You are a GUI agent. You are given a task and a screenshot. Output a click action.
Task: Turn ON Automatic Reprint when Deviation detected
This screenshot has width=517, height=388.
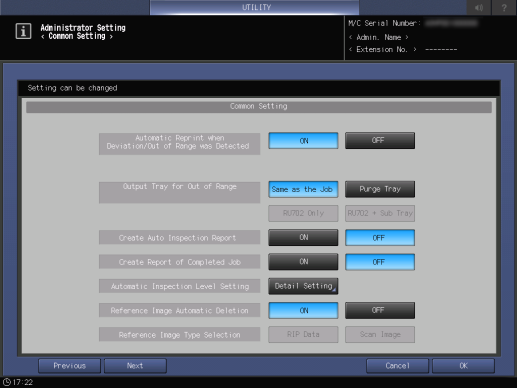tap(303, 141)
